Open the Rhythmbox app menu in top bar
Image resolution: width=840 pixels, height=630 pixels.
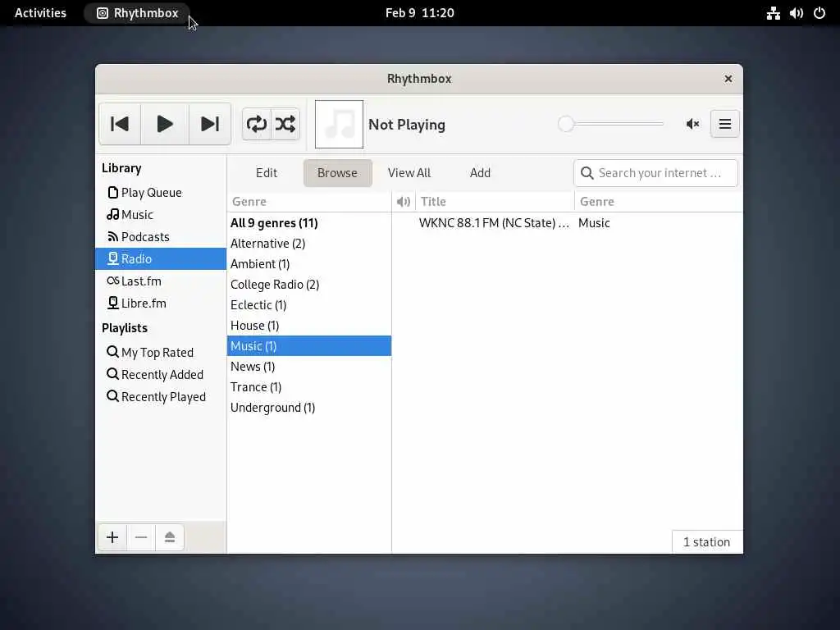click(x=138, y=13)
